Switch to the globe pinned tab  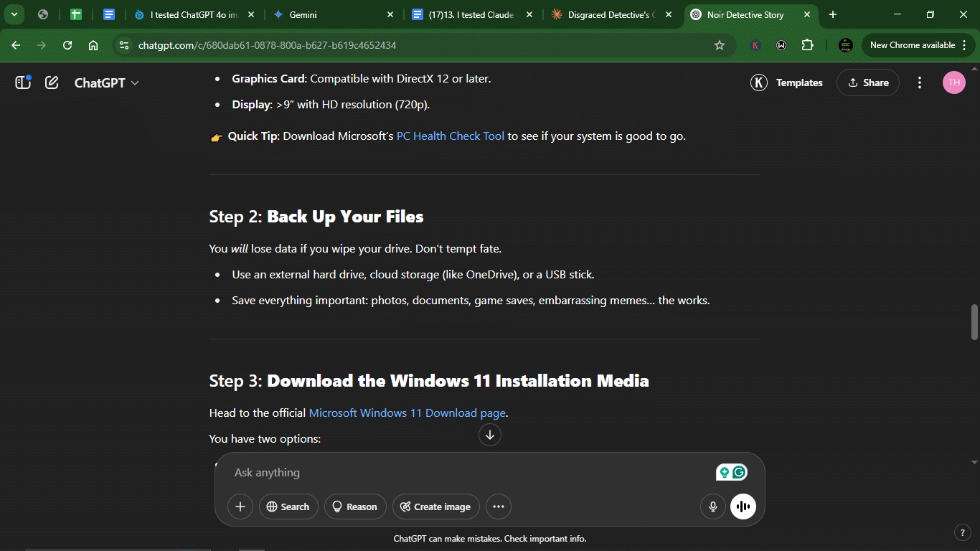43,14
